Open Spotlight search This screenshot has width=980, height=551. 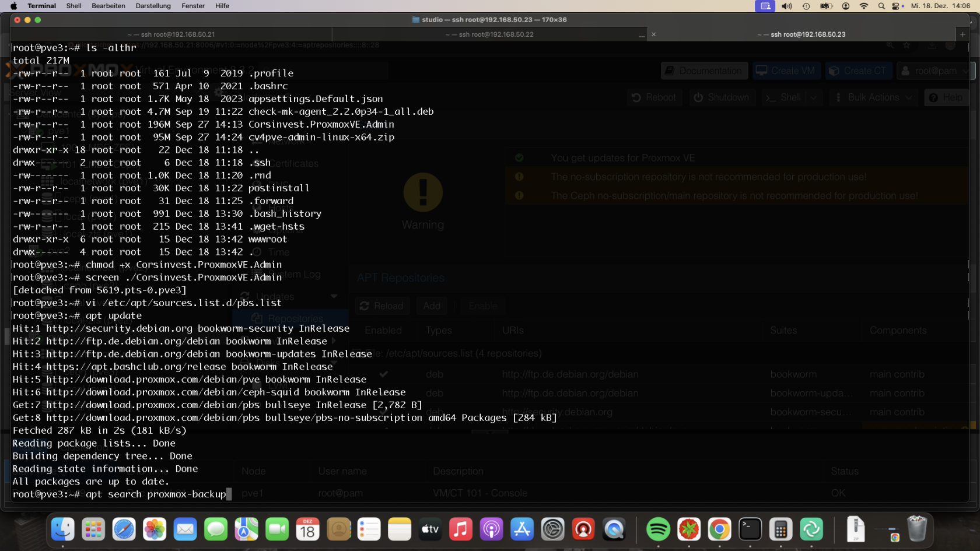(x=881, y=6)
